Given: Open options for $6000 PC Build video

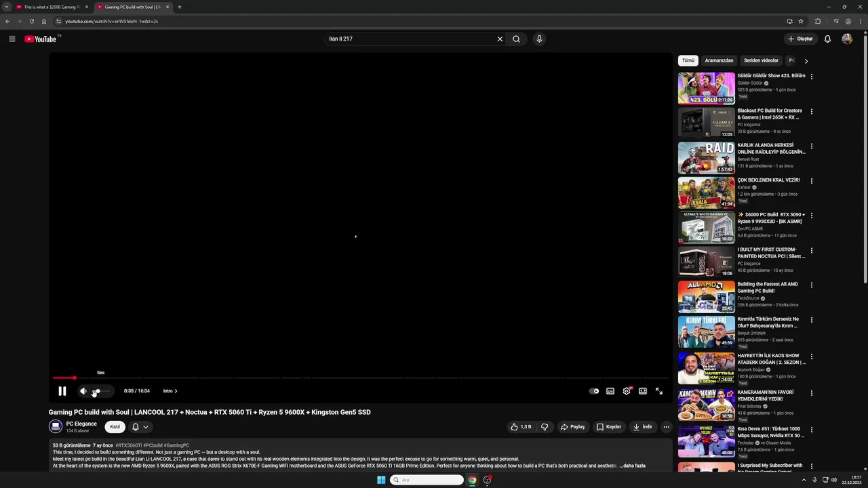Looking at the screenshot, I should (812, 216).
